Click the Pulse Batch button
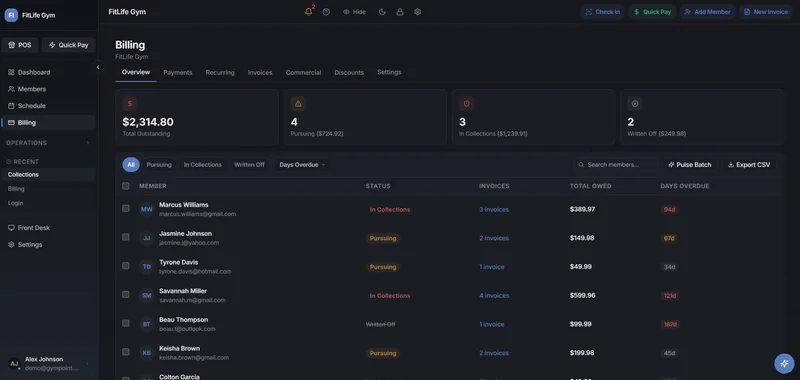800x380 pixels. point(690,165)
